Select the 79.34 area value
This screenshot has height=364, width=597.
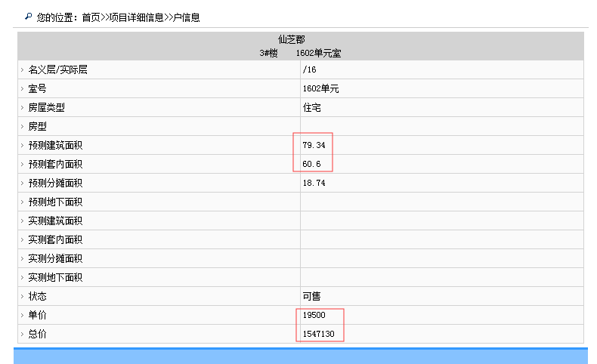click(314, 145)
